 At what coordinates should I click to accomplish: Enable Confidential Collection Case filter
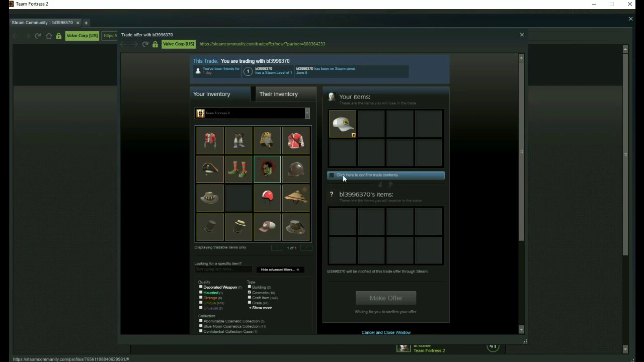(x=201, y=331)
